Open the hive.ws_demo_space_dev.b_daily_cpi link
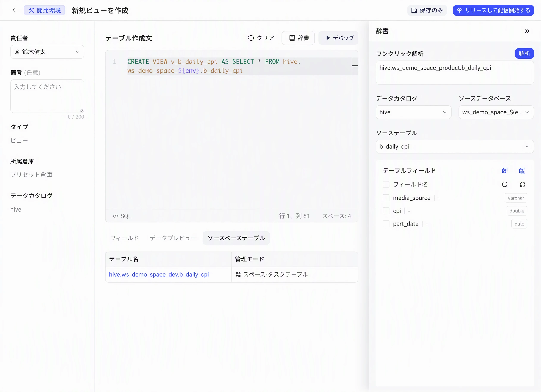This screenshot has height=392, width=541. (159, 275)
